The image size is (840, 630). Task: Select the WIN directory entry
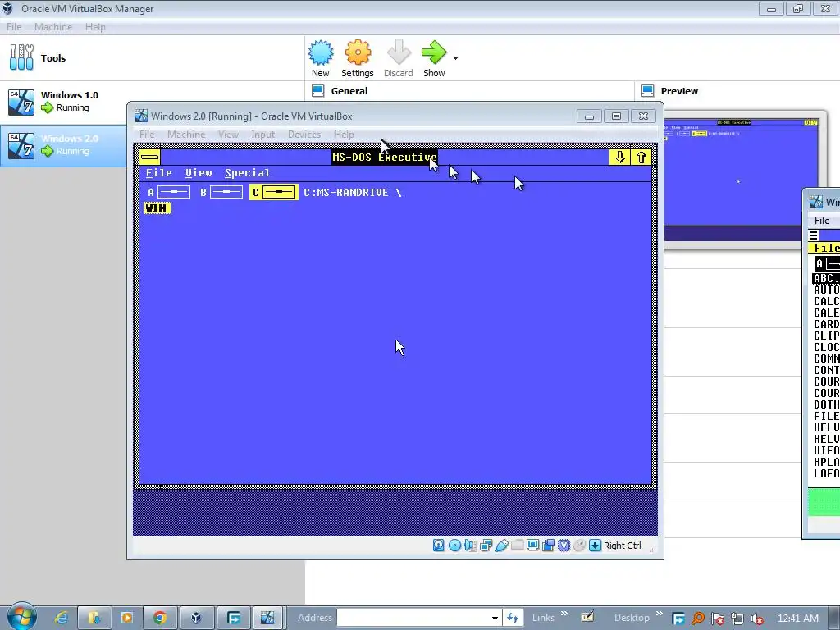pyautogui.click(x=157, y=208)
